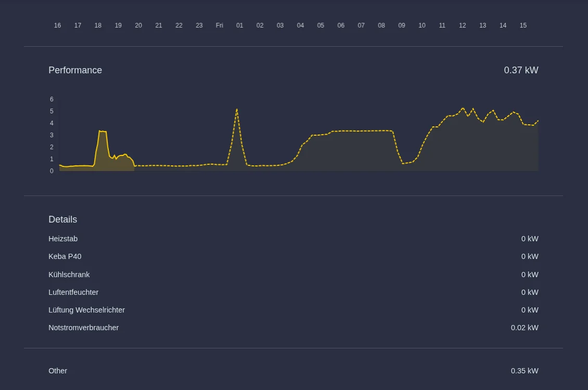Click the y-axis label 6 on the chart

click(x=52, y=99)
